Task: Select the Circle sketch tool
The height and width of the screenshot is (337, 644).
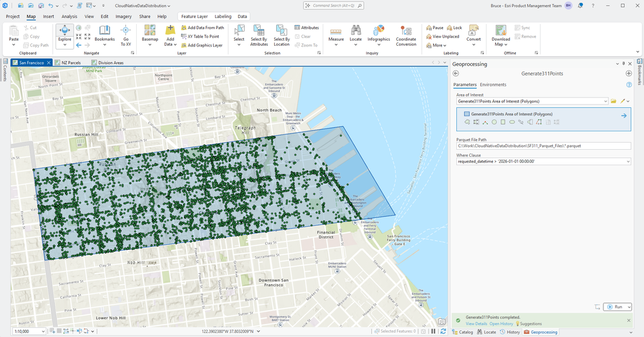Action: tap(494, 122)
